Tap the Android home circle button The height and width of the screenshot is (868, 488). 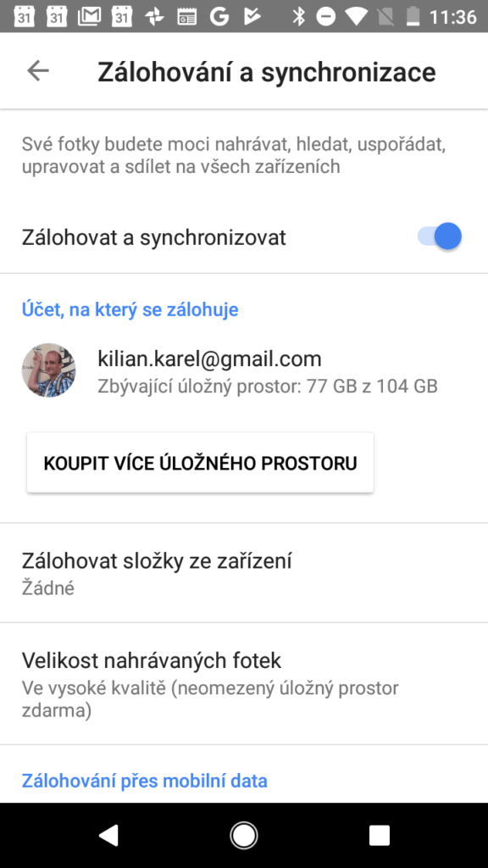(x=244, y=835)
